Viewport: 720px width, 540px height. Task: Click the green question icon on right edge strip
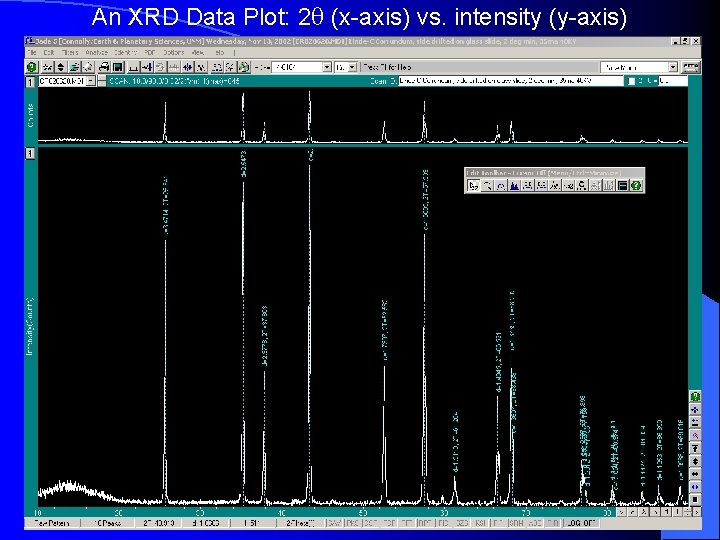pyautogui.click(x=695, y=396)
